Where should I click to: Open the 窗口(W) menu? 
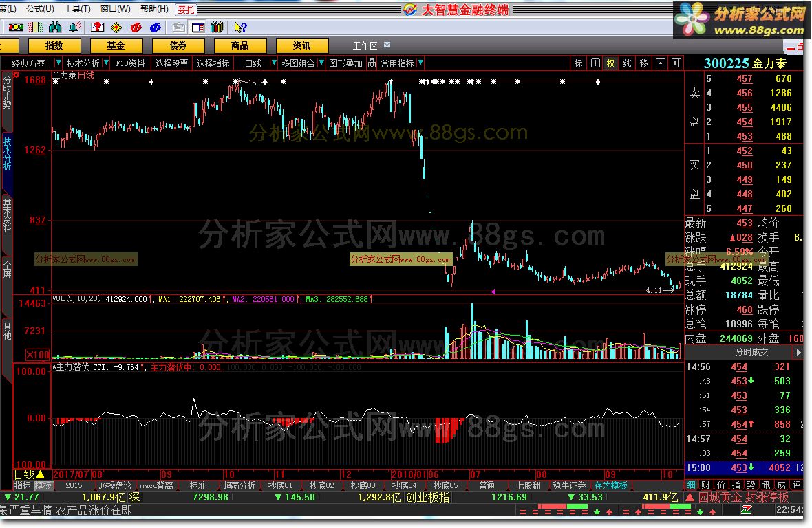coord(116,9)
